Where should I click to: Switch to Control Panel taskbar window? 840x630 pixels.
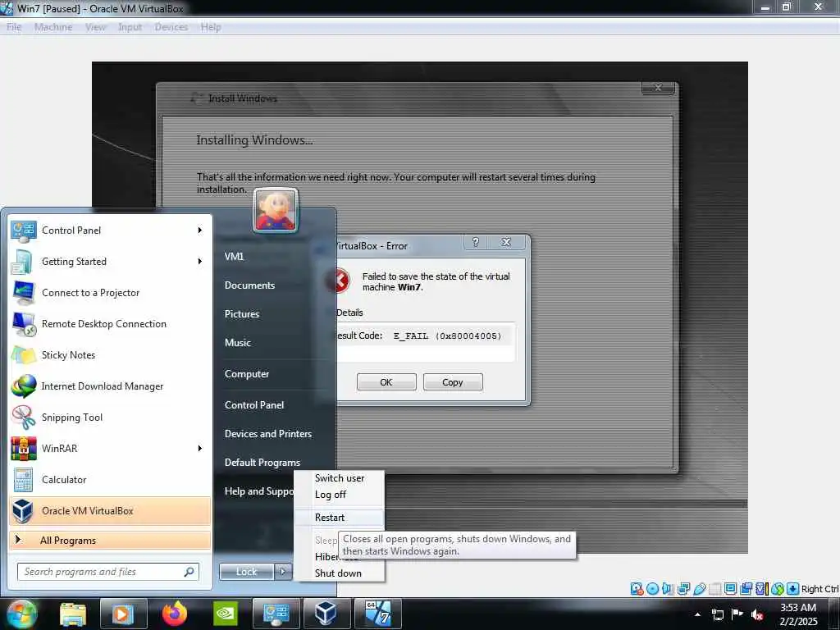click(x=276, y=614)
